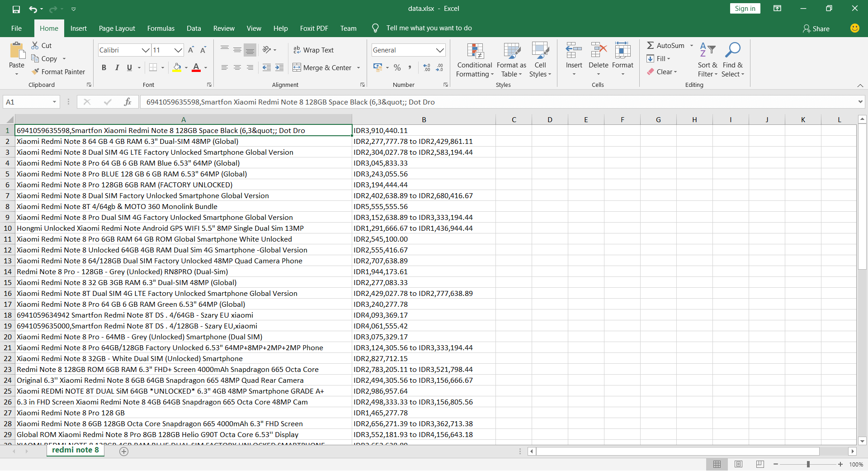
Task: Expand the Name Box dropdown arrow
Action: pyautogui.click(x=54, y=102)
